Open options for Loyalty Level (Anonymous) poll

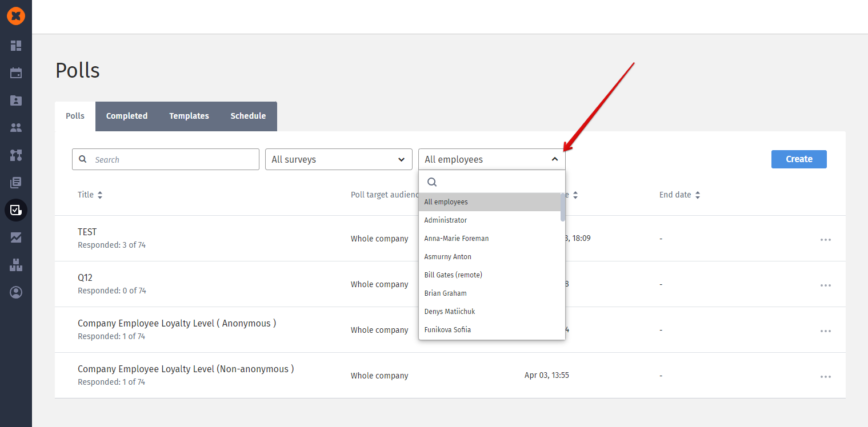click(x=826, y=331)
